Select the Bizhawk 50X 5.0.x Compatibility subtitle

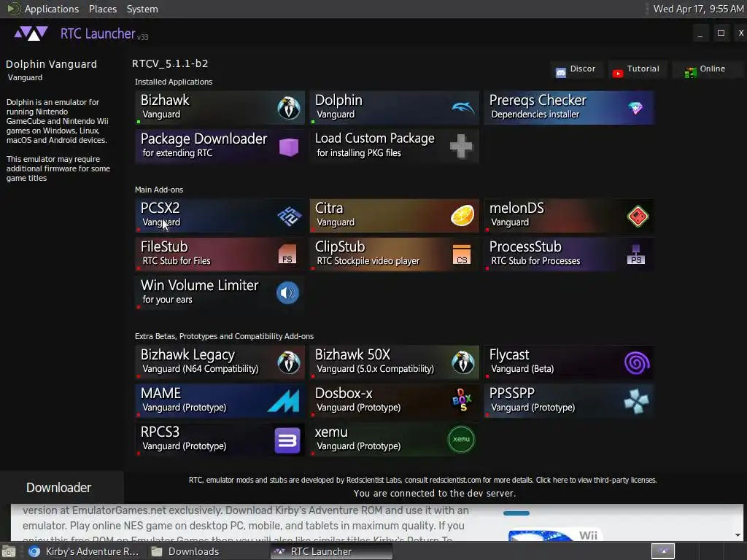click(x=376, y=369)
